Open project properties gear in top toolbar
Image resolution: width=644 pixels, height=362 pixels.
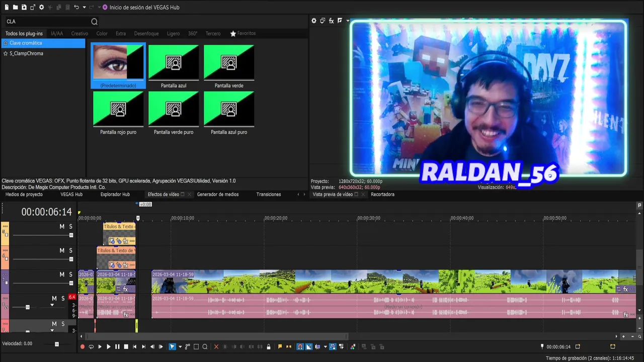click(x=42, y=7)
